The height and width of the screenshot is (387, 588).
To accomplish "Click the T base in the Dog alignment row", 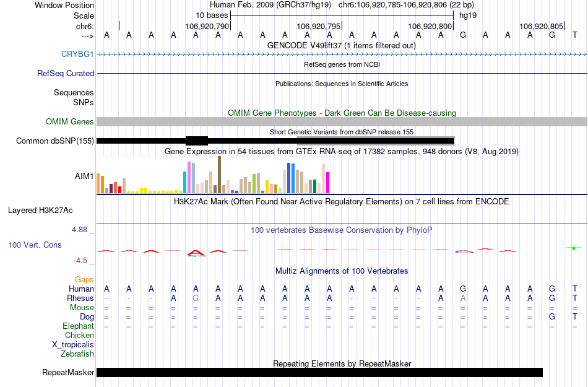I will pos(574,316).
